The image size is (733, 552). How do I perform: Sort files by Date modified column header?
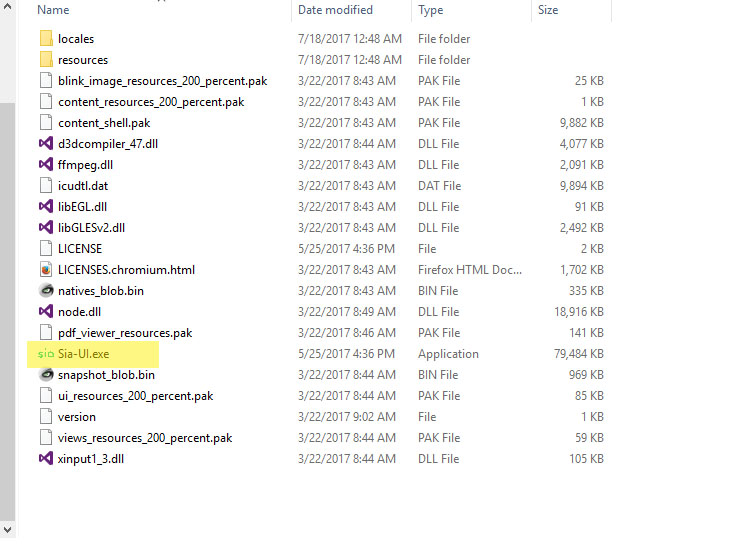(x=335, y=10)
